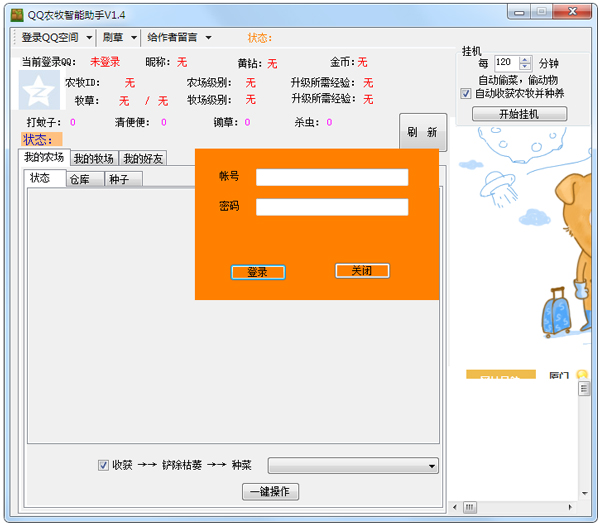Toggle the 收获 checkbox
Image resolution: width=600 pixels, height=524 pixels.
coord(104,465)
